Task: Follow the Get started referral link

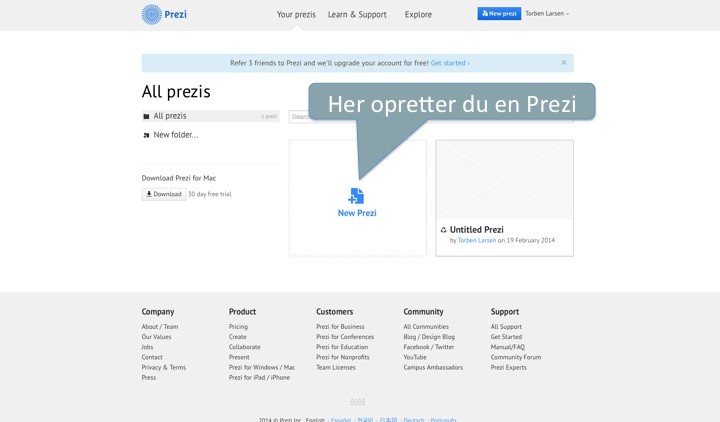Action: [450, 63]
